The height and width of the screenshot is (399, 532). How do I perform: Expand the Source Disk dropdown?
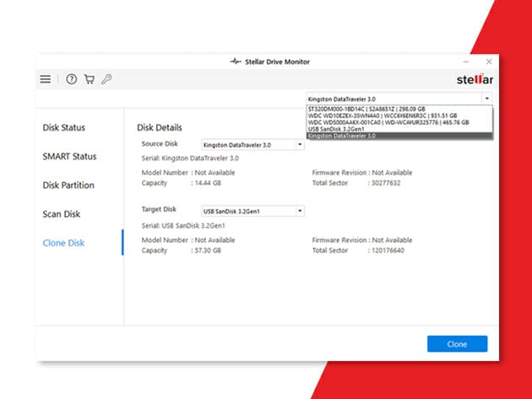click(x=299, y=145)
